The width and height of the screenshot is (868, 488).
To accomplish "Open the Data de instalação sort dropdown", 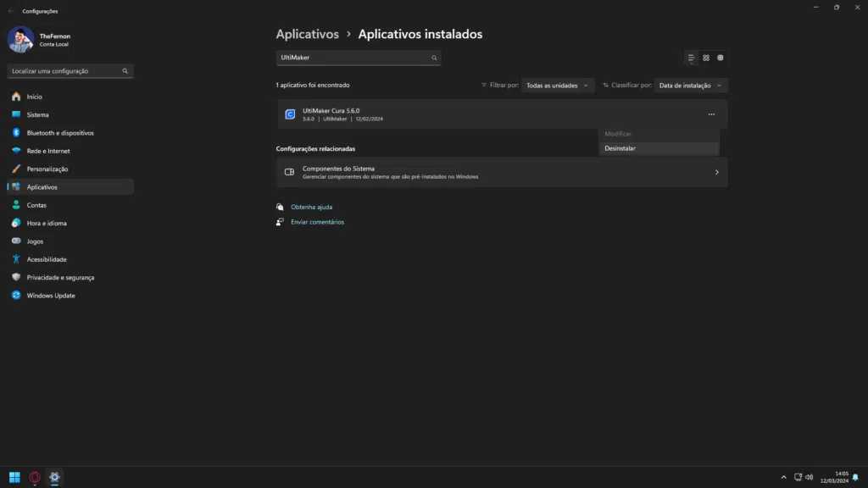I will tap(689, 85).
